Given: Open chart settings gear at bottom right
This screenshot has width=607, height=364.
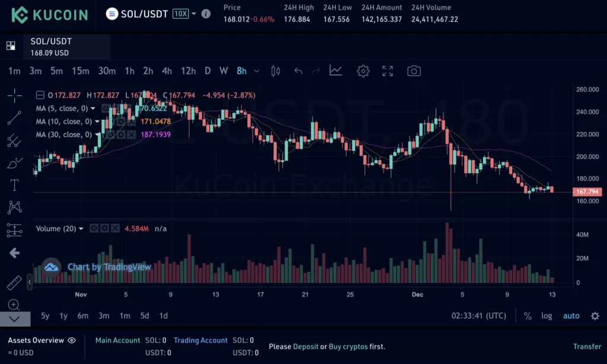Looking at the screenshot, I should (595, 316).
